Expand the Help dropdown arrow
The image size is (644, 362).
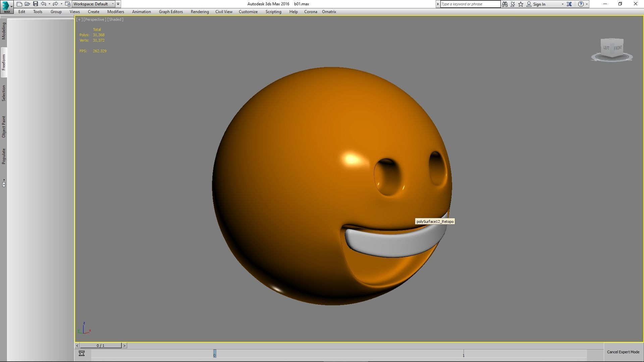587,4
